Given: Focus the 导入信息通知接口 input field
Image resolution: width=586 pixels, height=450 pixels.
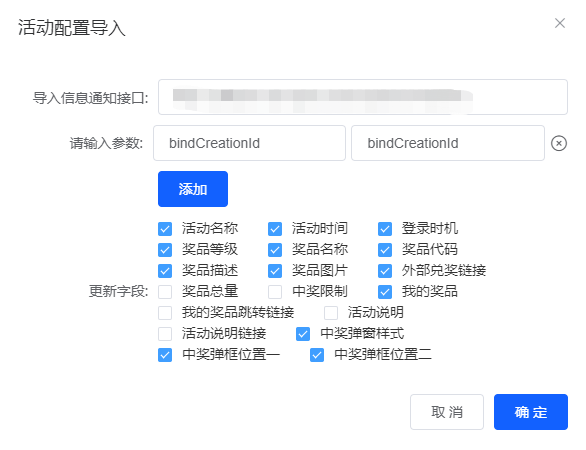Looking at the screenshot, I should 363,97.
